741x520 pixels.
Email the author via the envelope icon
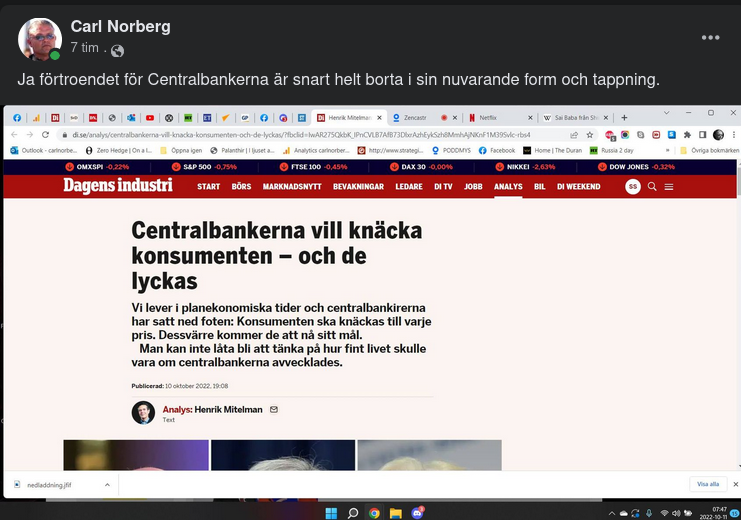274,409
